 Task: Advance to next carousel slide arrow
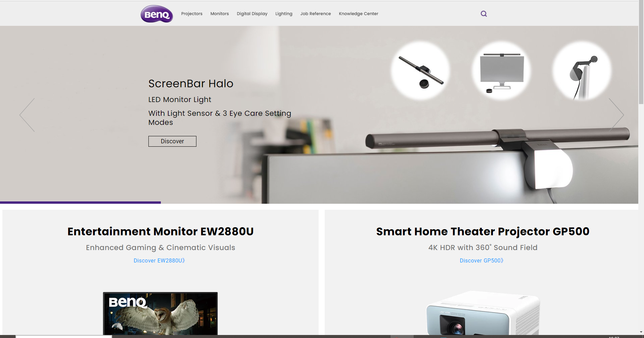(616, 115)
